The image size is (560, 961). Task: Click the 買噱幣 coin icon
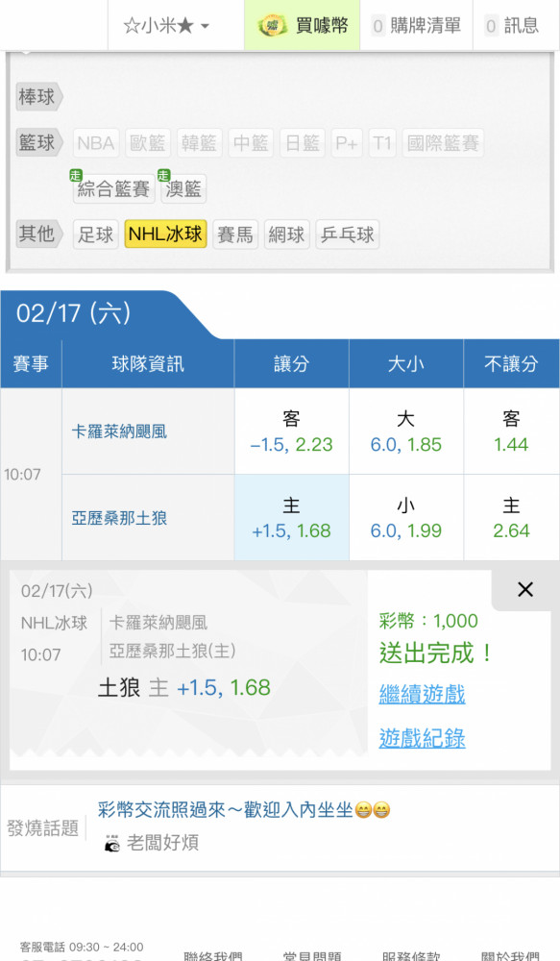[272, 26]
